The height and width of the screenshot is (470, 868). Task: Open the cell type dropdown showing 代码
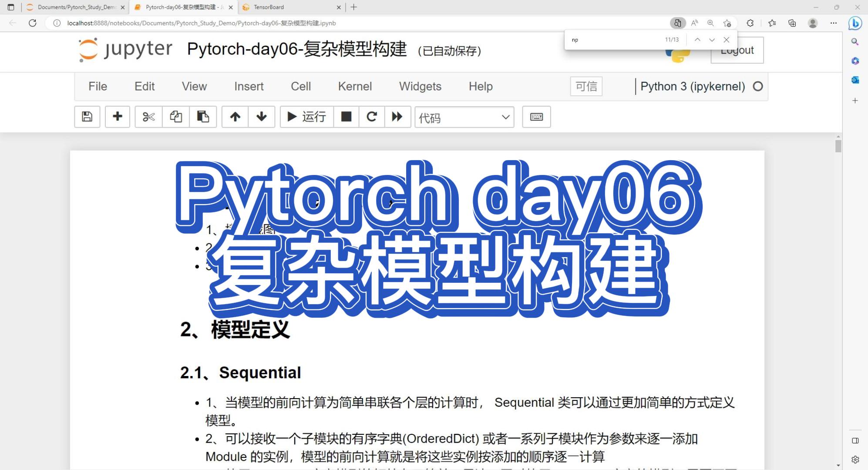point(464,117)
